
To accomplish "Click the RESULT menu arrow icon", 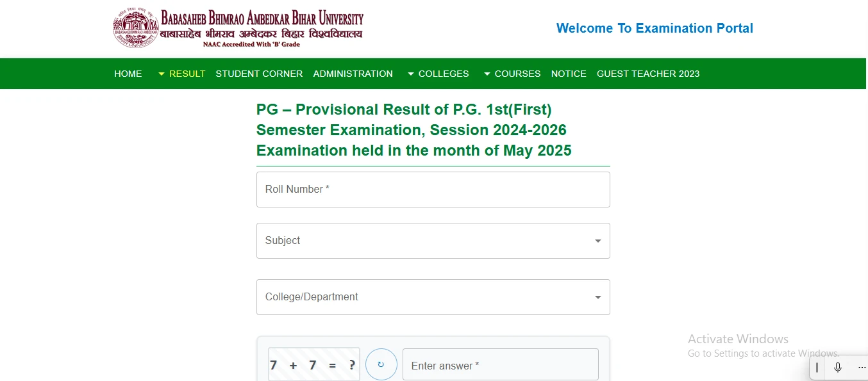I will pos(162,74).
